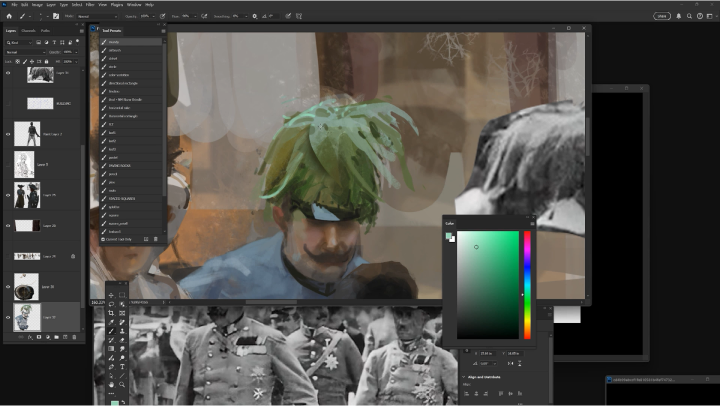The width and height of the screenshot is (720, 406).
Task: Select the Line tool
Action: point(122,376)
